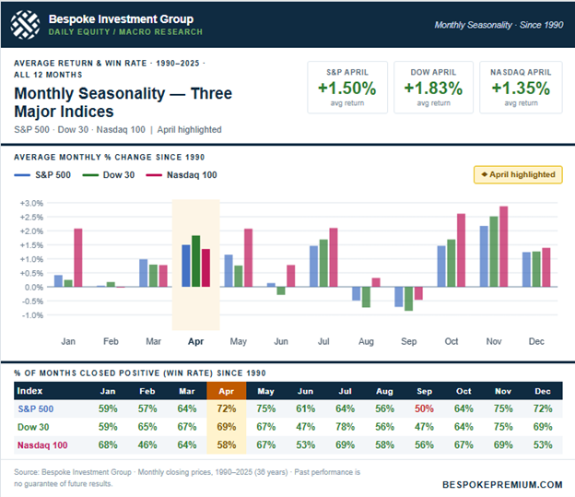575x497 pixels.
Task: Click the Index column header
Action: point(30,391)
